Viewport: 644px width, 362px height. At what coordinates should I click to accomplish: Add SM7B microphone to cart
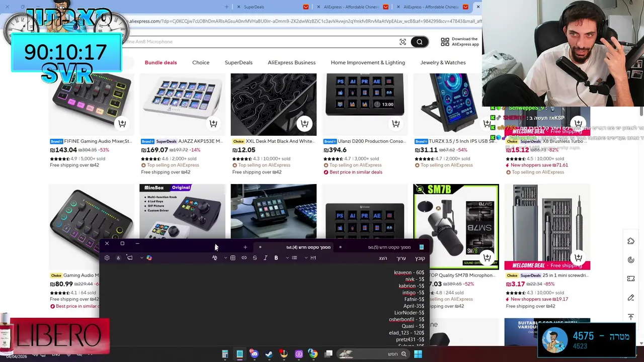[x=487, y=257]
